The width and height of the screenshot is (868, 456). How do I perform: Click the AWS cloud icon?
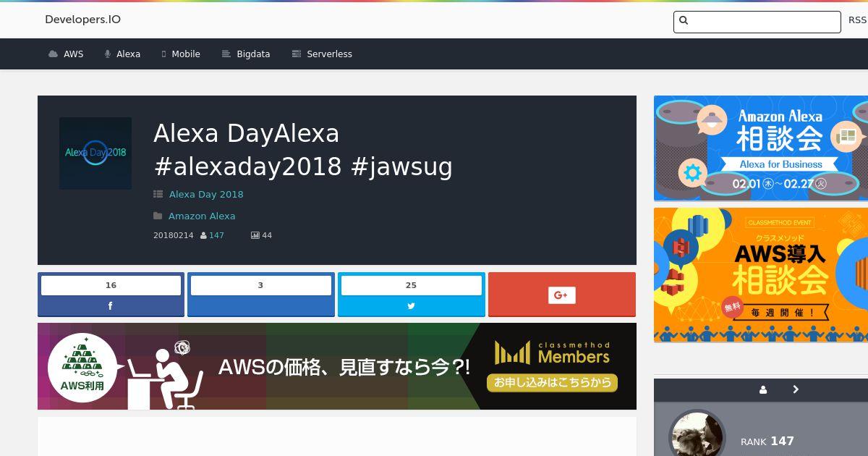pos(53,54)
